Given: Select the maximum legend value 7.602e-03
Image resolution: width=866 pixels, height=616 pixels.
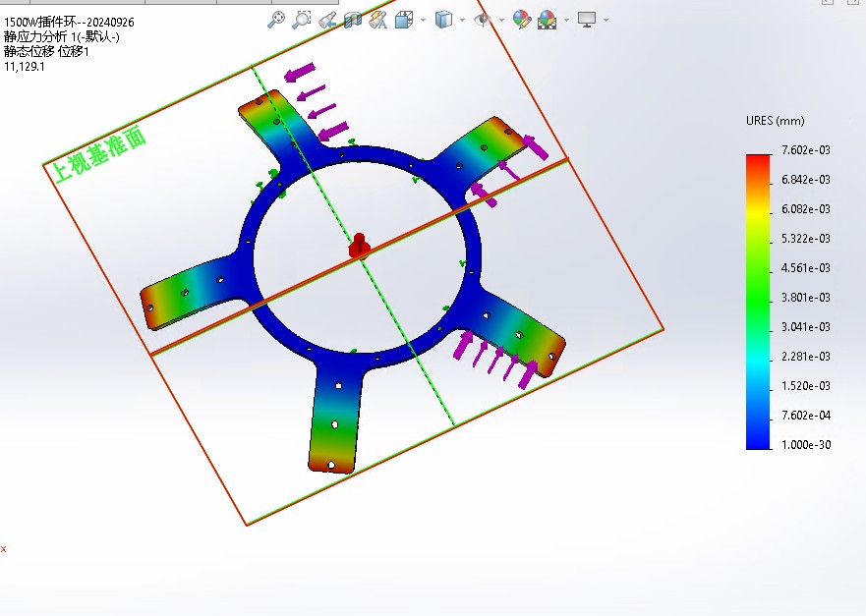Looking at the screenshot, I should click(x=806, y=150).
